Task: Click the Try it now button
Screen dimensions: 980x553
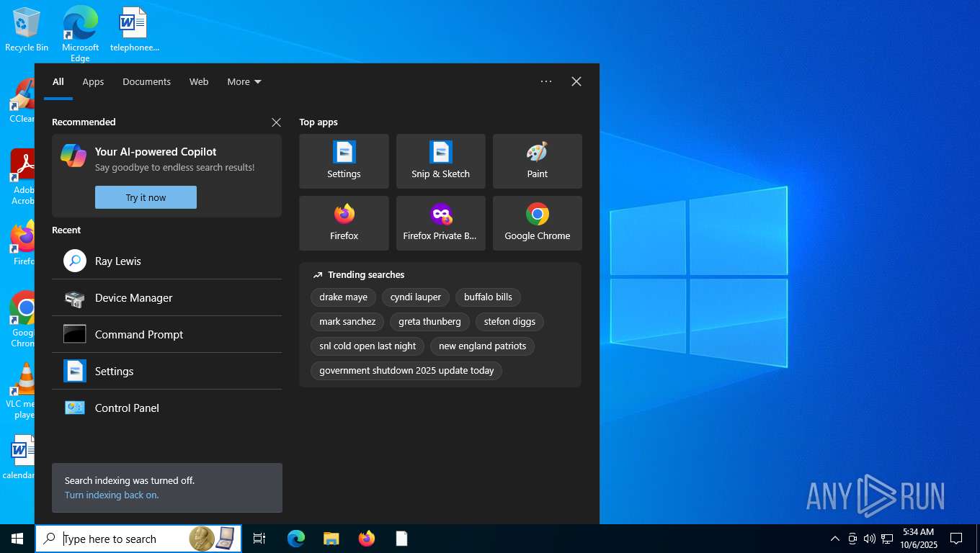Action: point(146,197)
